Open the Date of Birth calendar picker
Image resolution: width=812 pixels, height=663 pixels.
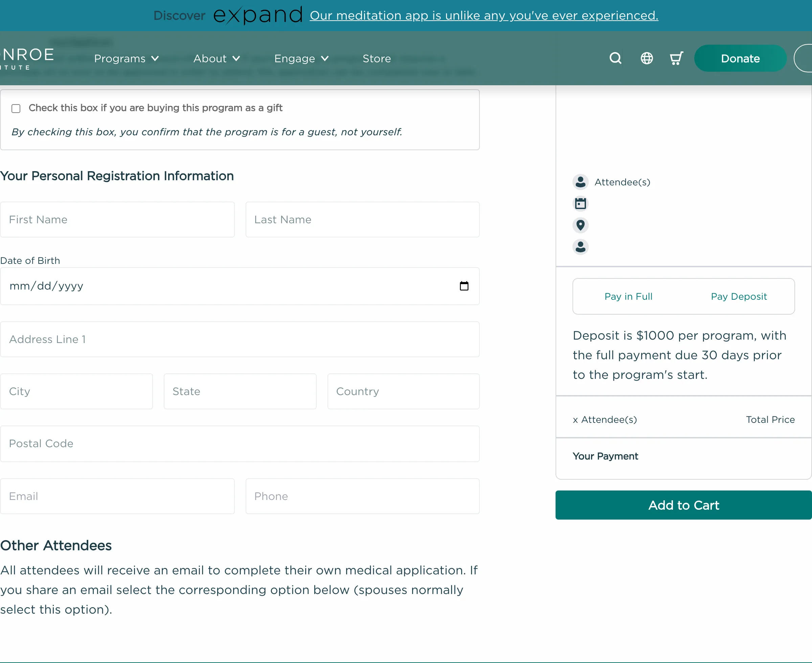pyautogui.click(x=464, y=286)
